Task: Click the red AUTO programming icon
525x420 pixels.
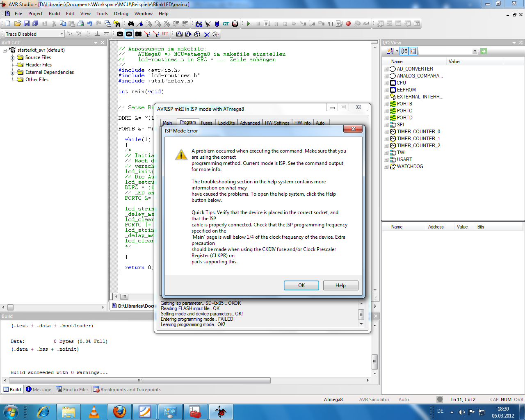Action: [x=165, y=34]
